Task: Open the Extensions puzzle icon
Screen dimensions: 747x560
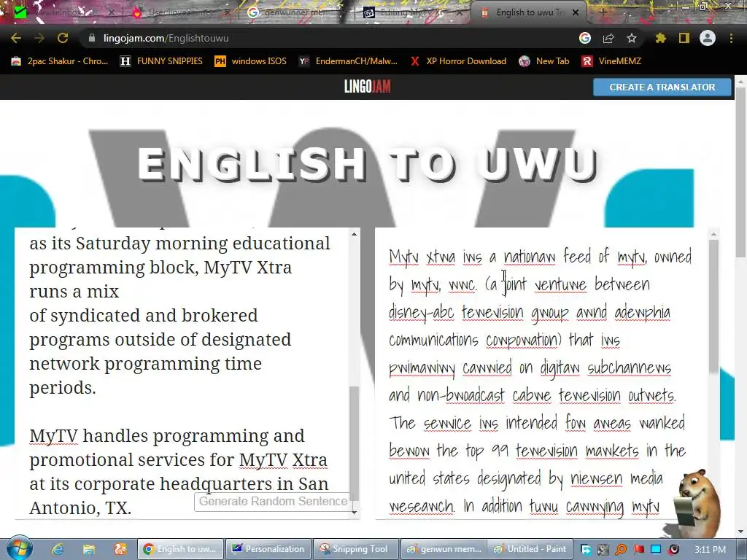Action: pos(660,38)
